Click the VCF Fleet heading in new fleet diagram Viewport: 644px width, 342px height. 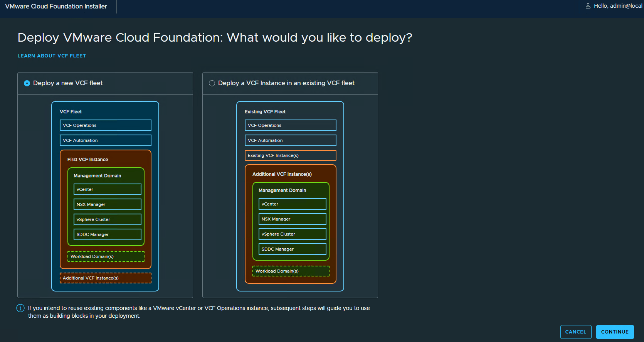(x=71, y=112)
